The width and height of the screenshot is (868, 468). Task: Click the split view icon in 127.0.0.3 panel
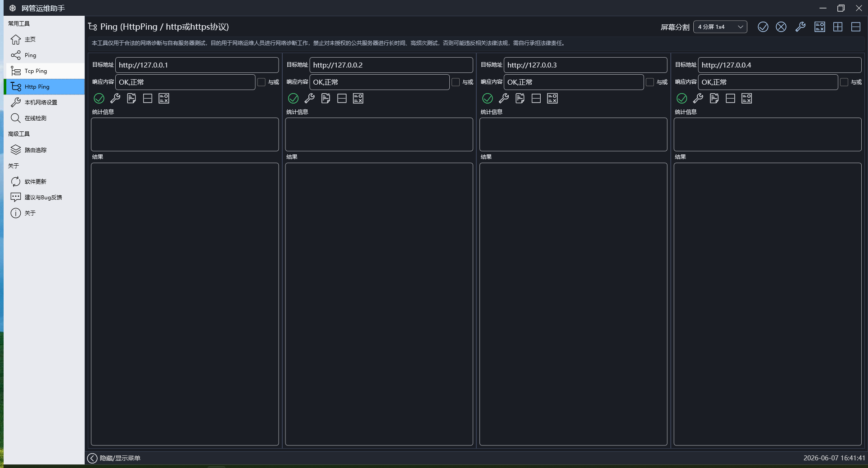pos(536,98)
